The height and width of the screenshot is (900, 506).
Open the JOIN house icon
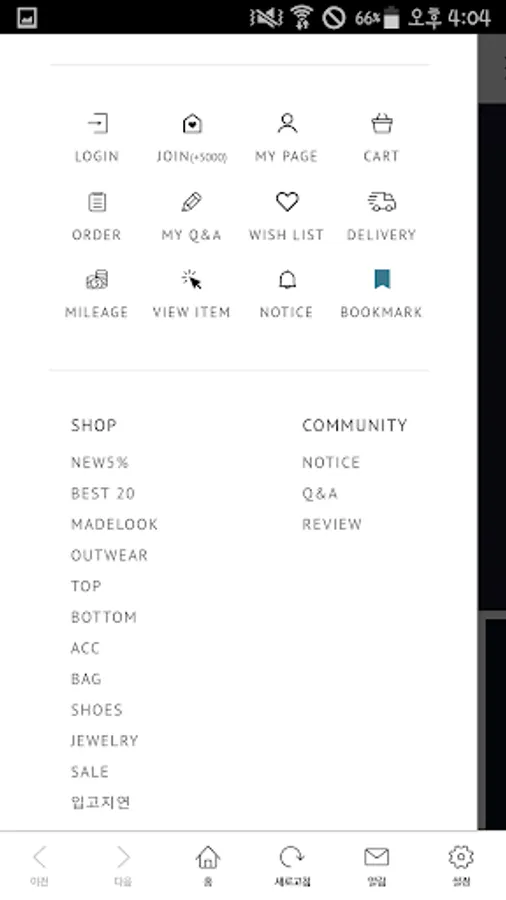pos(192,123)
